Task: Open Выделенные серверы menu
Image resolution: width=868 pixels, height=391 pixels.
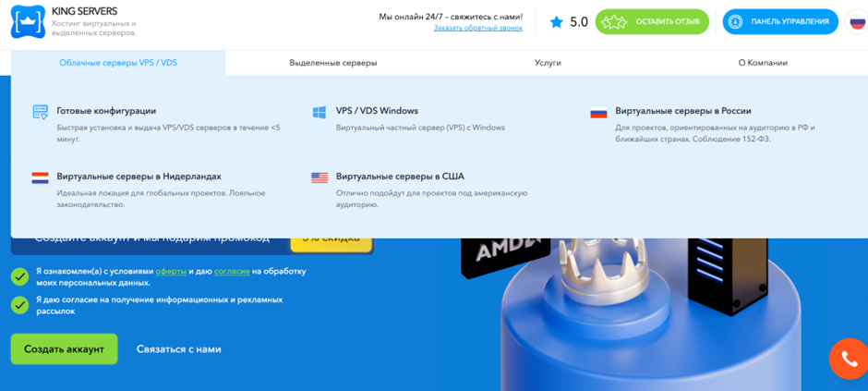Action: tap(333, 63)
